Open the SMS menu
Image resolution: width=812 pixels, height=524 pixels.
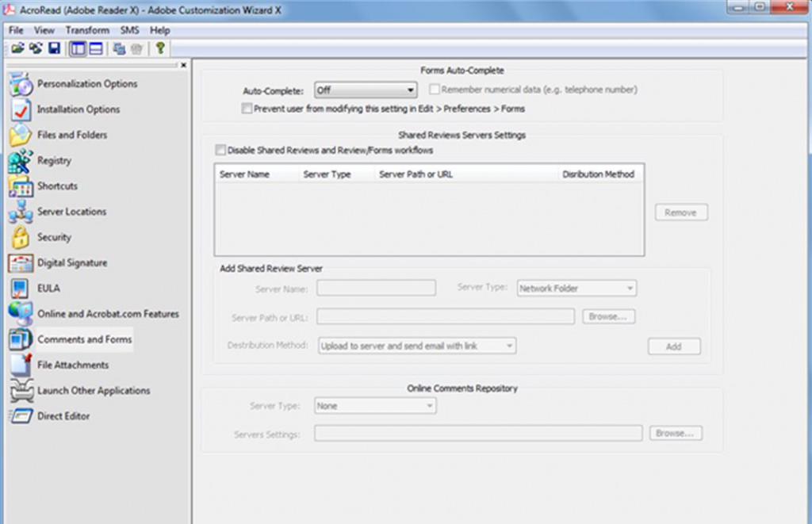[x=129, y=30]
